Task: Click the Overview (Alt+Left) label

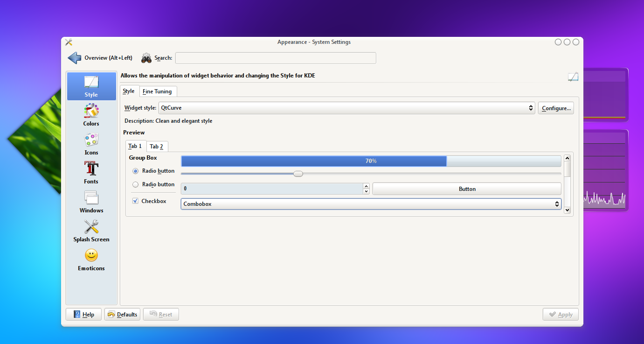Action: [x=108, y=58]
